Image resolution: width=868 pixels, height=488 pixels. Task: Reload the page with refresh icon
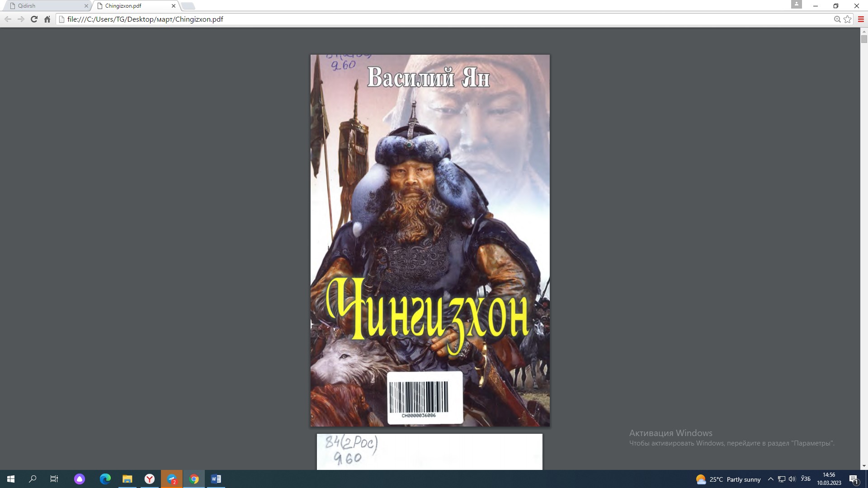pos(34,19)
